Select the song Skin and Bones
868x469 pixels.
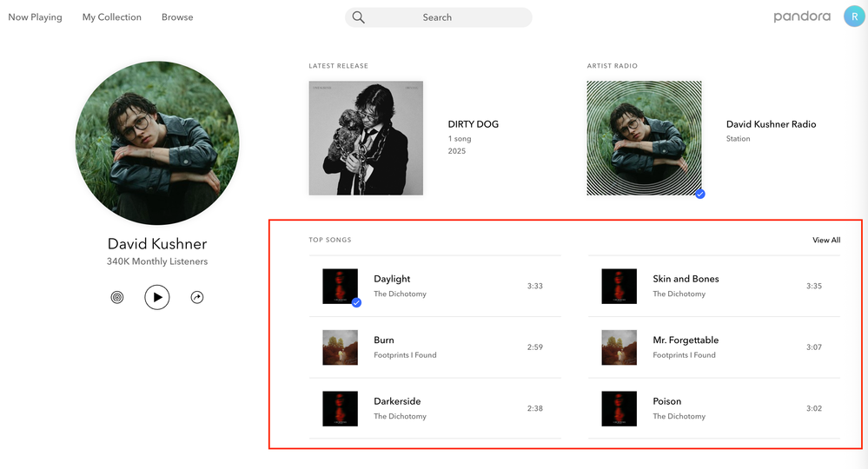[x=686, y=279]
